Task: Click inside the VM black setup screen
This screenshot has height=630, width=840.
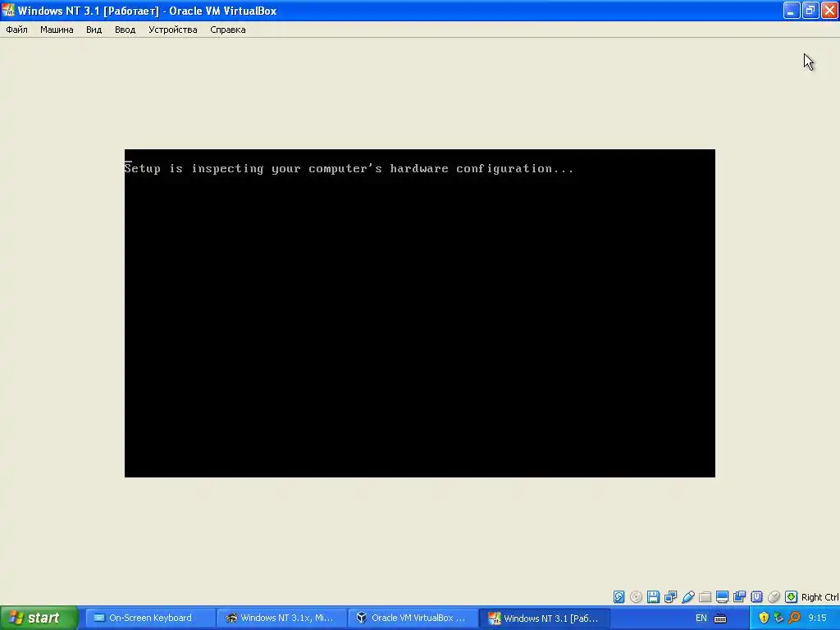Action: pos(419,313)
